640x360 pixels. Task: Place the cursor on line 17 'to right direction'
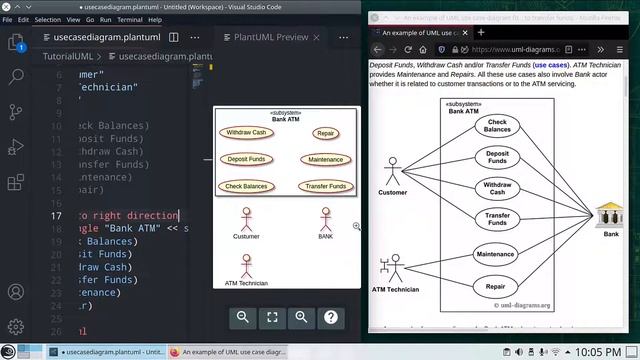point(129,216)
